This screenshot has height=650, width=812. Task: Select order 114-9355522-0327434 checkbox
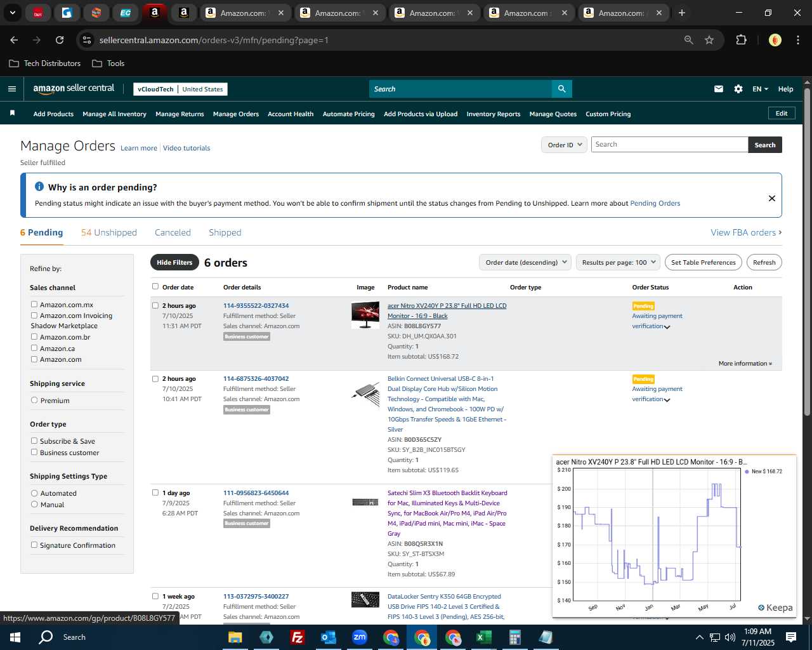tap(155, 305)
